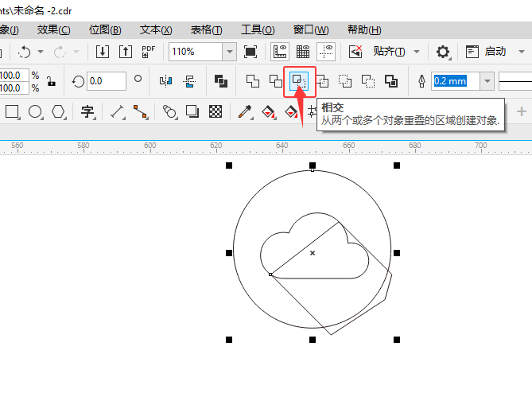The height and width of the screenshot is (401, 532).
Task: Click the Export icon with up arrow
Action: [x=126, y=52]
